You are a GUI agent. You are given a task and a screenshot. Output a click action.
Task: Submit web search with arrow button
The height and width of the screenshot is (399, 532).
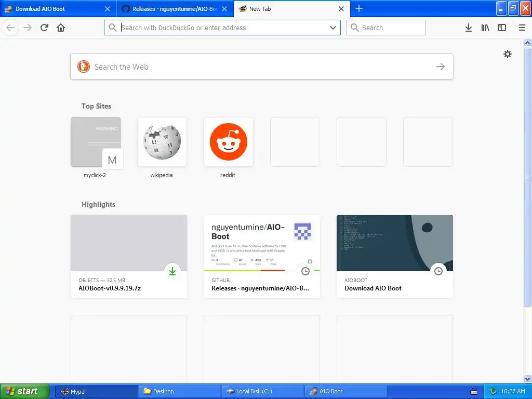(441, 66)
